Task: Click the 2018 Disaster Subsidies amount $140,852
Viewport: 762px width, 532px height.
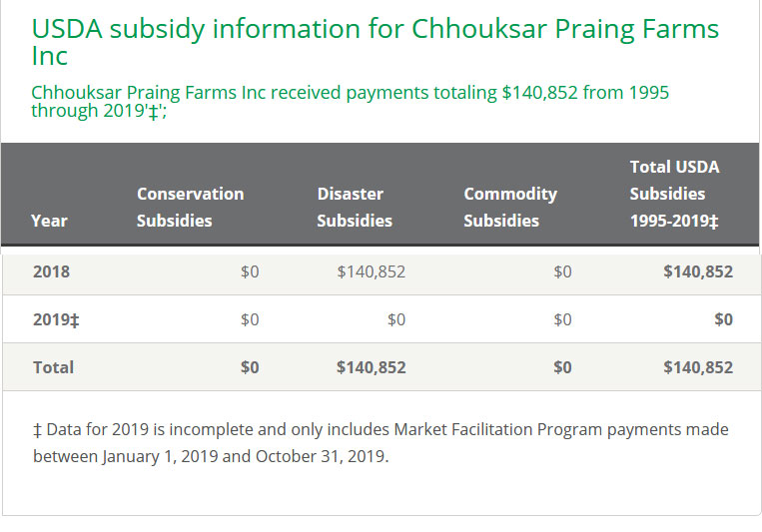Action: [x=372, y=271]
